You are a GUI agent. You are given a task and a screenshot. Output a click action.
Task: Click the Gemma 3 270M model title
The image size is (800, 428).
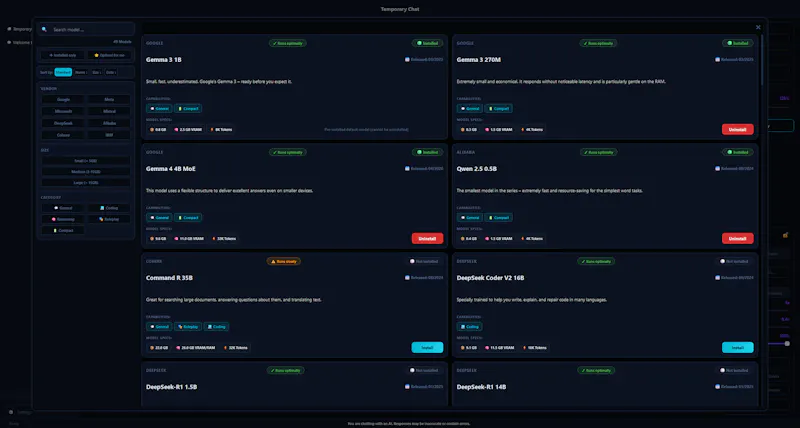[479, 60]
